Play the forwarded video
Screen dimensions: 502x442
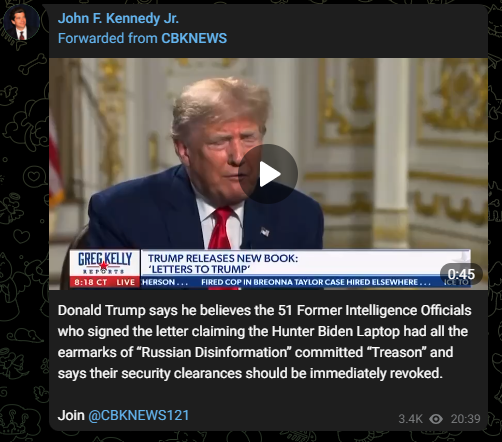pos(268,174)
